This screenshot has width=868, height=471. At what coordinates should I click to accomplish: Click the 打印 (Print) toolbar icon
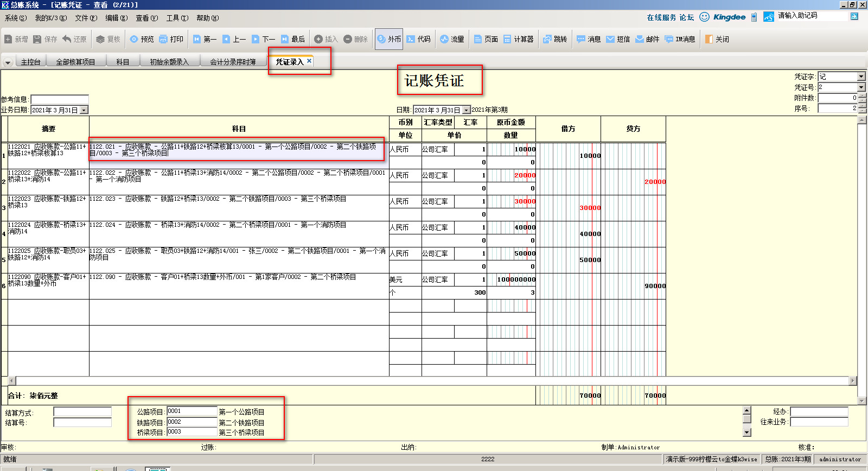171,39
